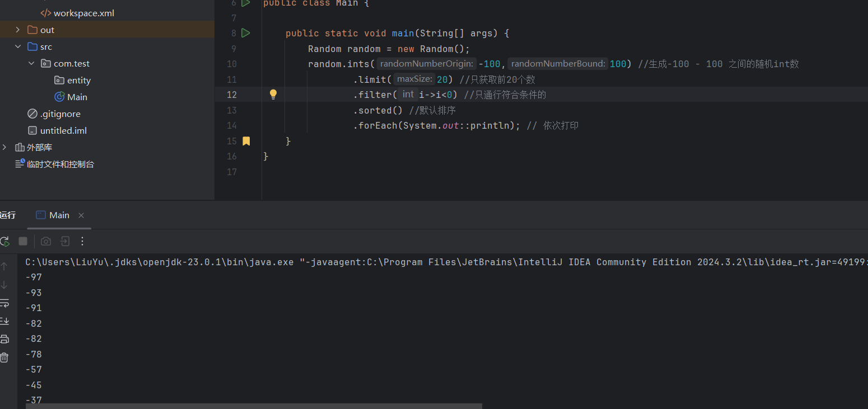Image resolution: width=868 pixels, height=409 pixels.
Task: Expand the out folder
Action: click(17, 29)
